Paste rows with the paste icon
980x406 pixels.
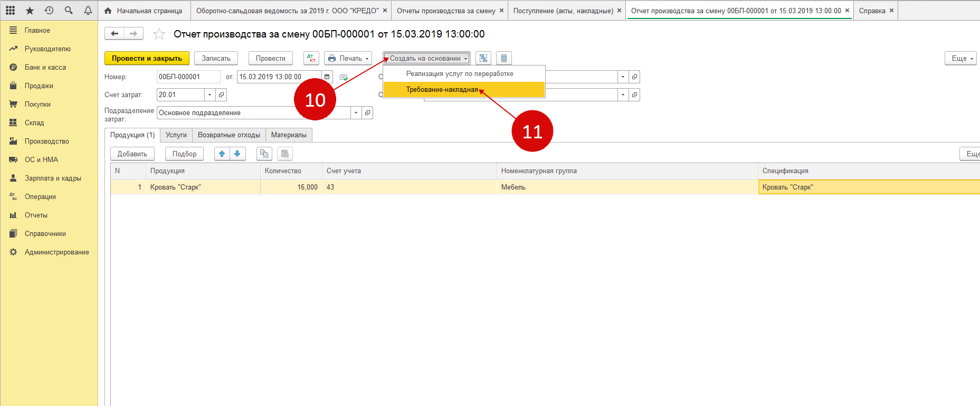click(x=285, y=154)
